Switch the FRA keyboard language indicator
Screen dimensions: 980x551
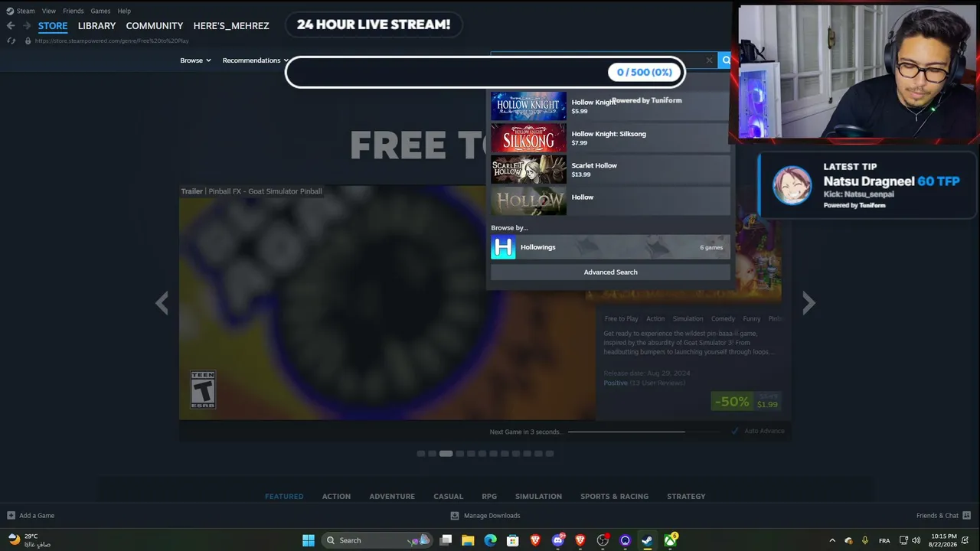(x=884, y=540)
